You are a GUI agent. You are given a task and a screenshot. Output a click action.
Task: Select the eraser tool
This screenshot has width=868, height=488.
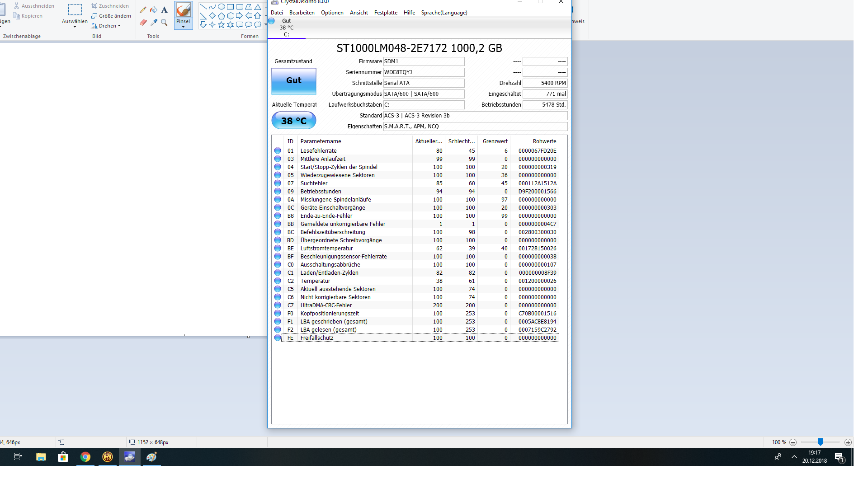tap(143, 22)
